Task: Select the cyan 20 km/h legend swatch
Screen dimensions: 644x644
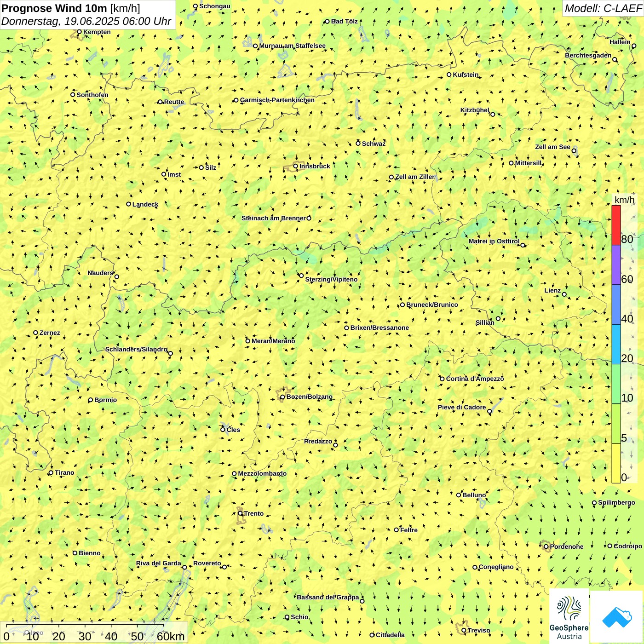Action: coord(616,345)
